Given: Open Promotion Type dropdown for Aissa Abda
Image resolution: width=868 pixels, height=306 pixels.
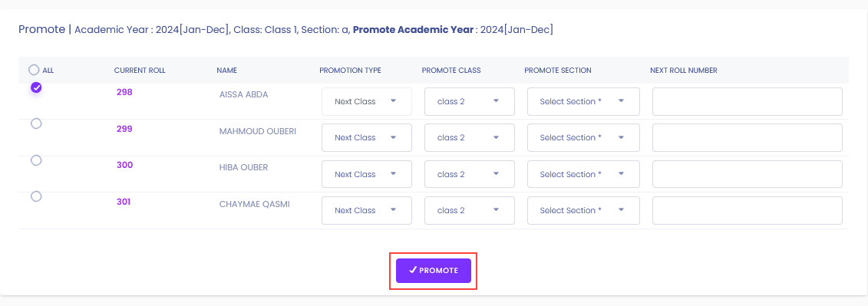Looking at the screenshot, I should [x=367, y=101].
